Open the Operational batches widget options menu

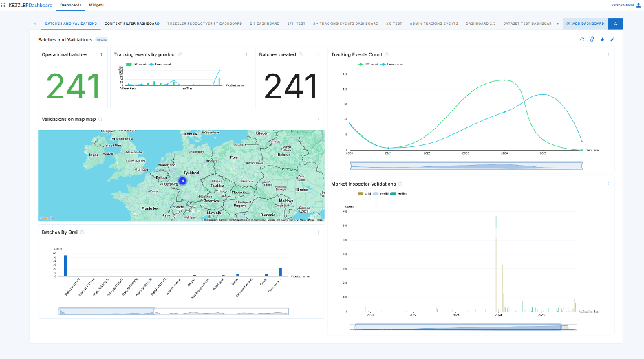[101, 54]
